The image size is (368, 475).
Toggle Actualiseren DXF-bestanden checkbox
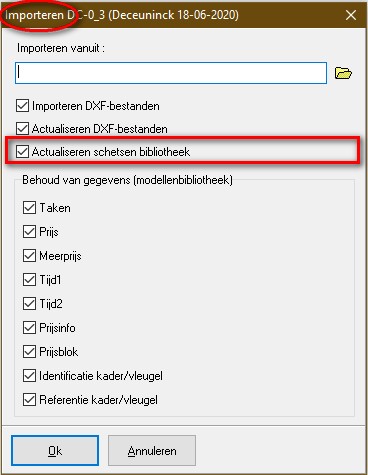22,129
